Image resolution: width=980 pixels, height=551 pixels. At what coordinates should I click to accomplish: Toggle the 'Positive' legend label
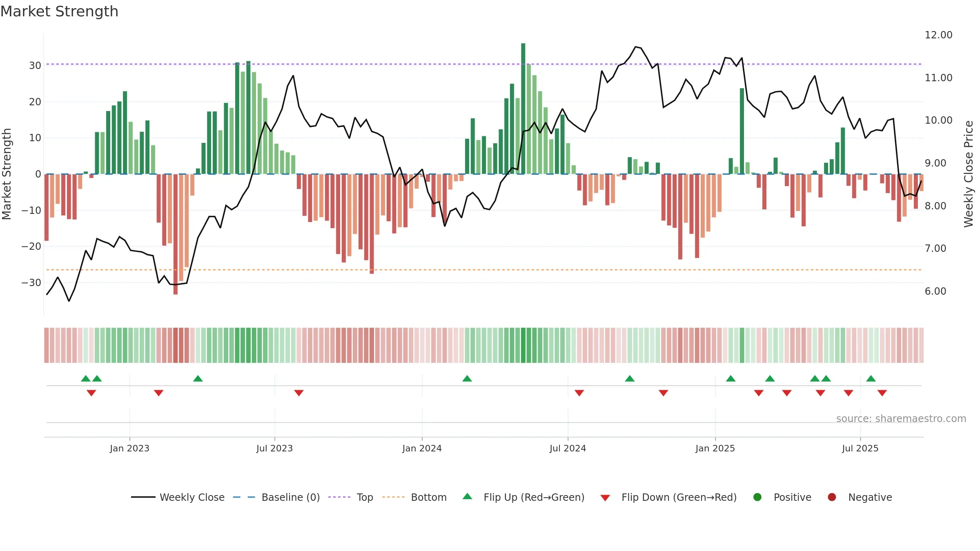tap(793, 498)
